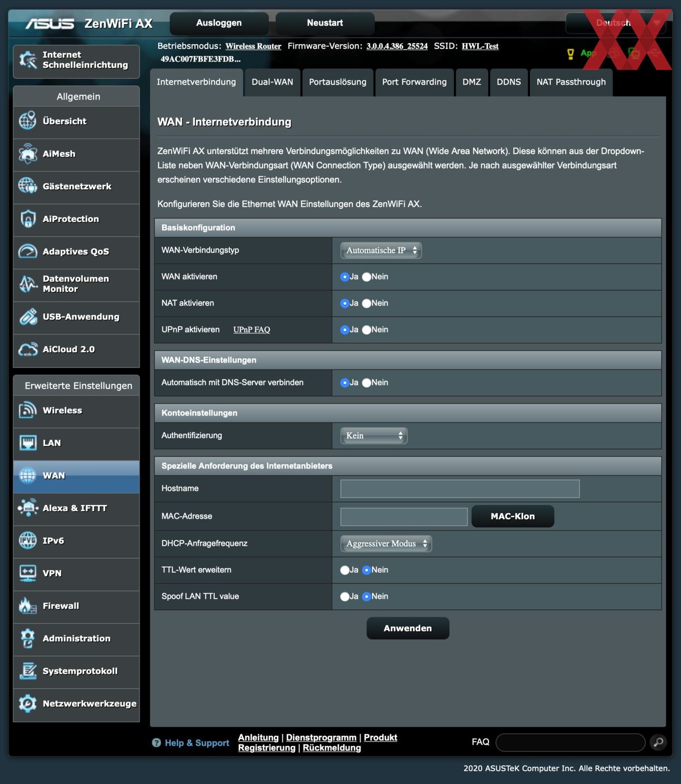This screenshot has height=784, width=681.
Task: Open the Portauslösung tab
Action: click(337, 82)
